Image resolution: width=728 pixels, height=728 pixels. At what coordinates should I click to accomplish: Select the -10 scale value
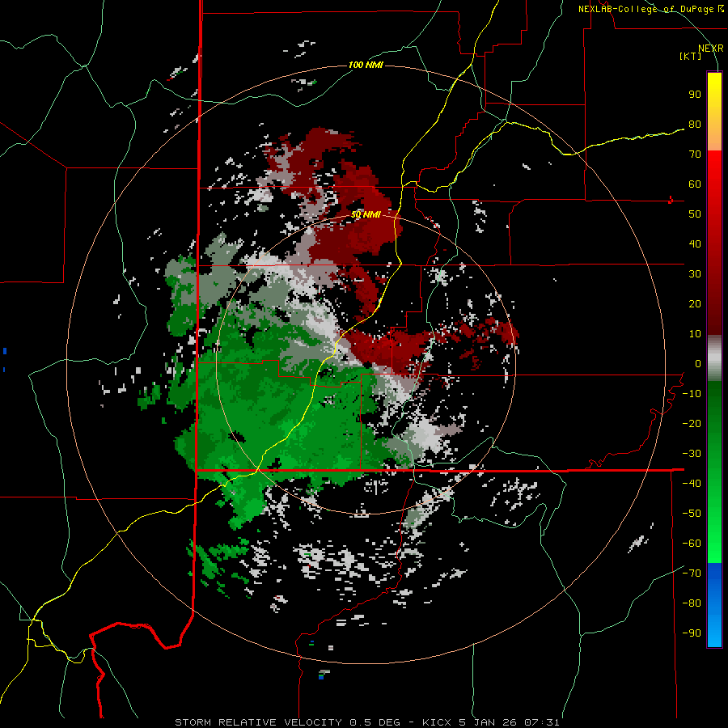pos(692,394)
